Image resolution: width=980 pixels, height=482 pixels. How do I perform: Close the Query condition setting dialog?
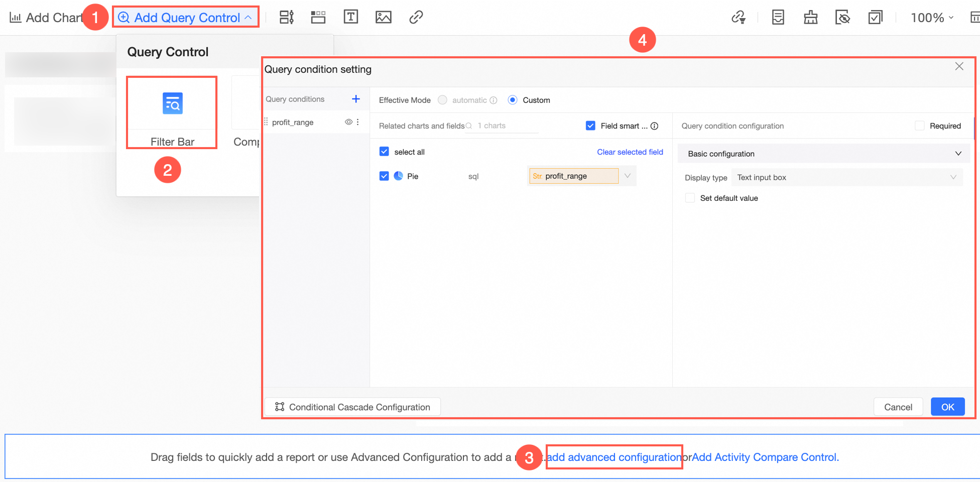[x=959, y=66]
